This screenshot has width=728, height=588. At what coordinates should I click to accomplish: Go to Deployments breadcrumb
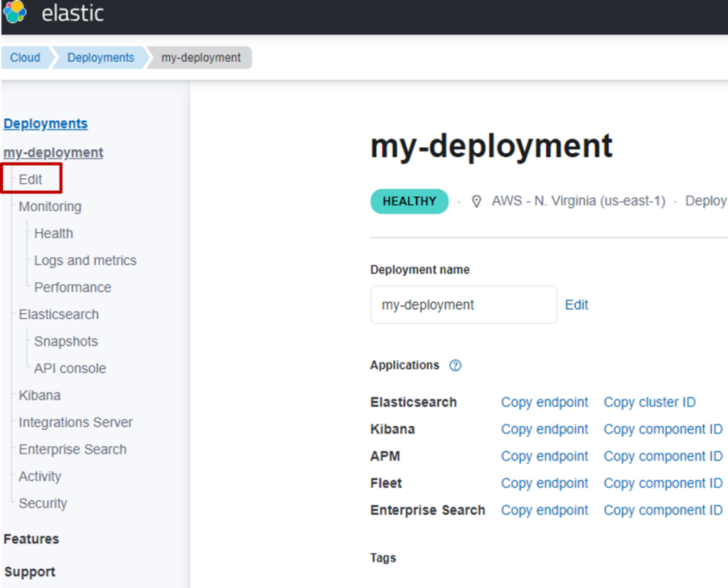pyautogui.click(x=100, y=58)
